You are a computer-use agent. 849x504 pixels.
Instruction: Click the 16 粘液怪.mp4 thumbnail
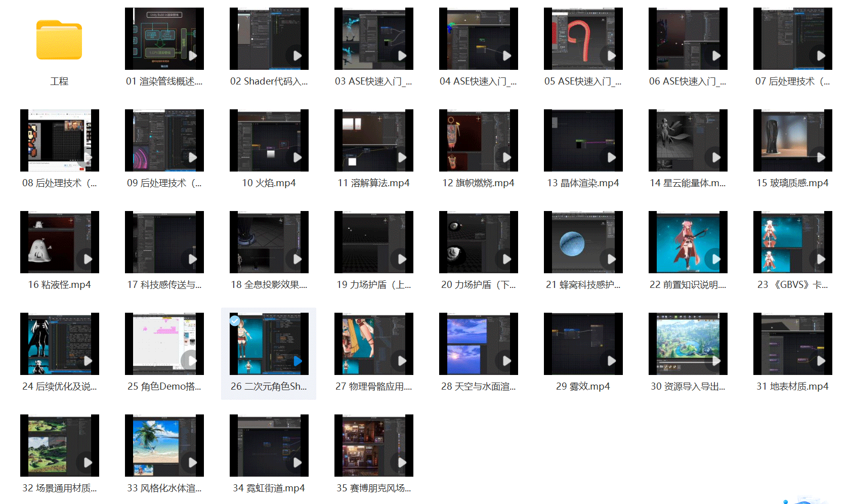59,242
